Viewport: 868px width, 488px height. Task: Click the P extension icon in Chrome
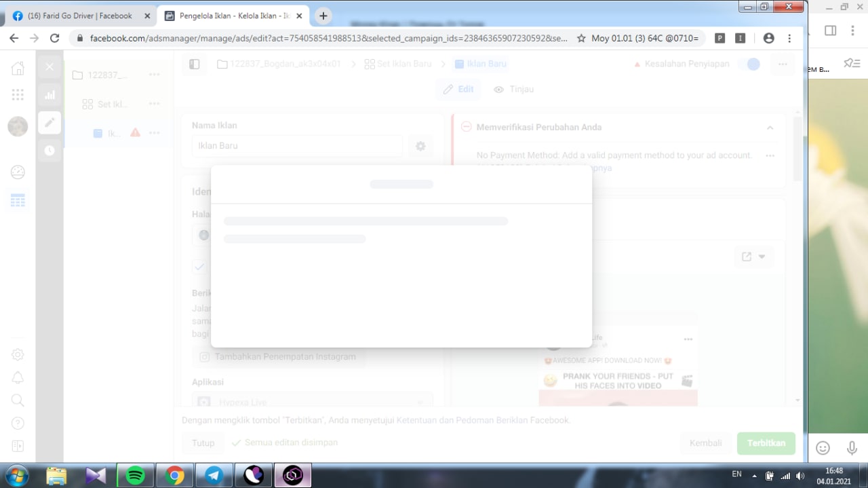click(x=720, y=39)
